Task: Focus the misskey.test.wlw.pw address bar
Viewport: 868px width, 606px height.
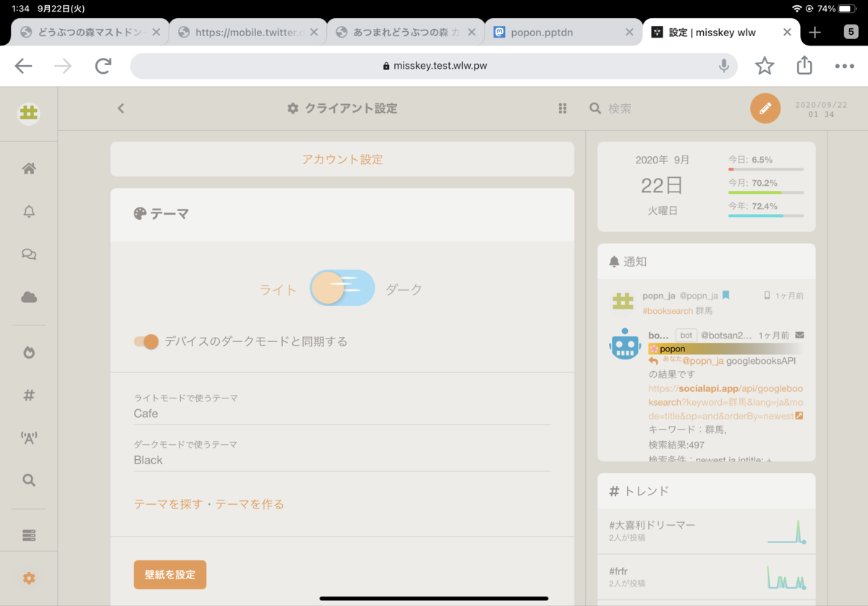Action: [x=433, y=66]
